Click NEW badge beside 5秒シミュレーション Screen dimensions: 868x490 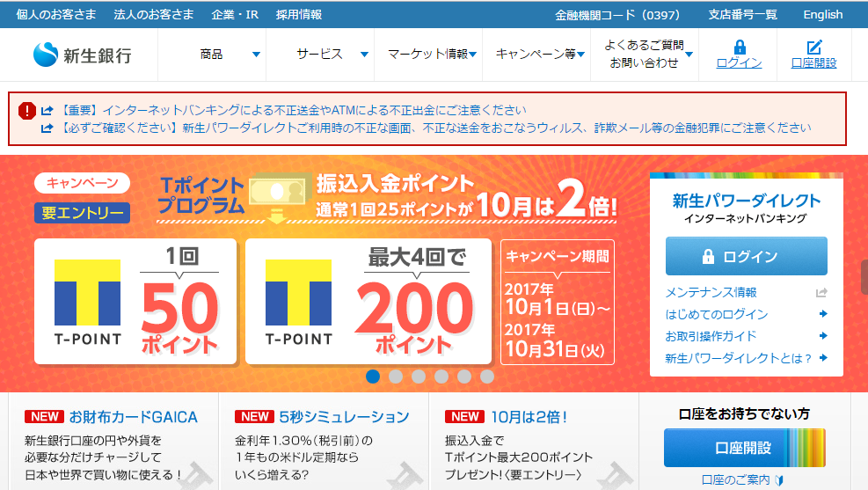(255, 416)
